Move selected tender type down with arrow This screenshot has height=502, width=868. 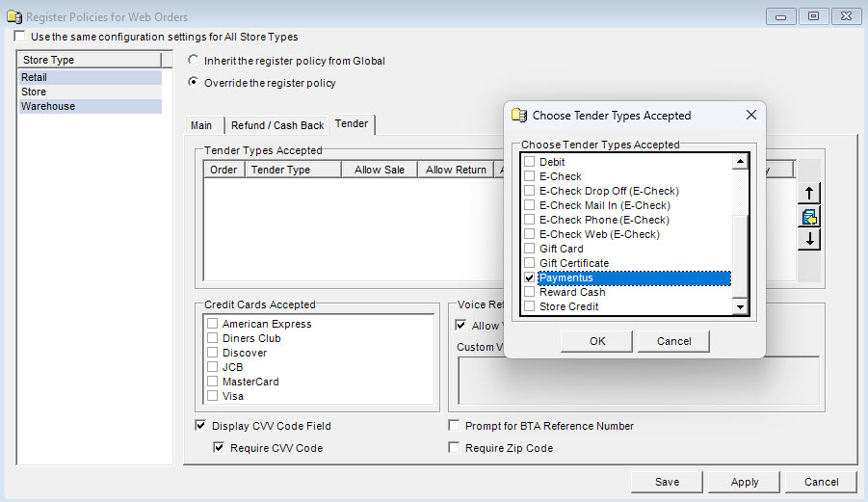809,239
